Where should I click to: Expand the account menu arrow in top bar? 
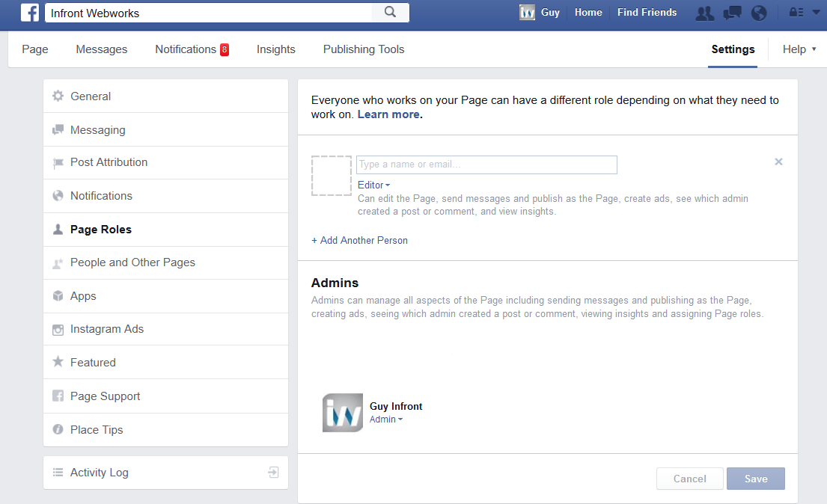pyautogui.click(x=816, y=12)
